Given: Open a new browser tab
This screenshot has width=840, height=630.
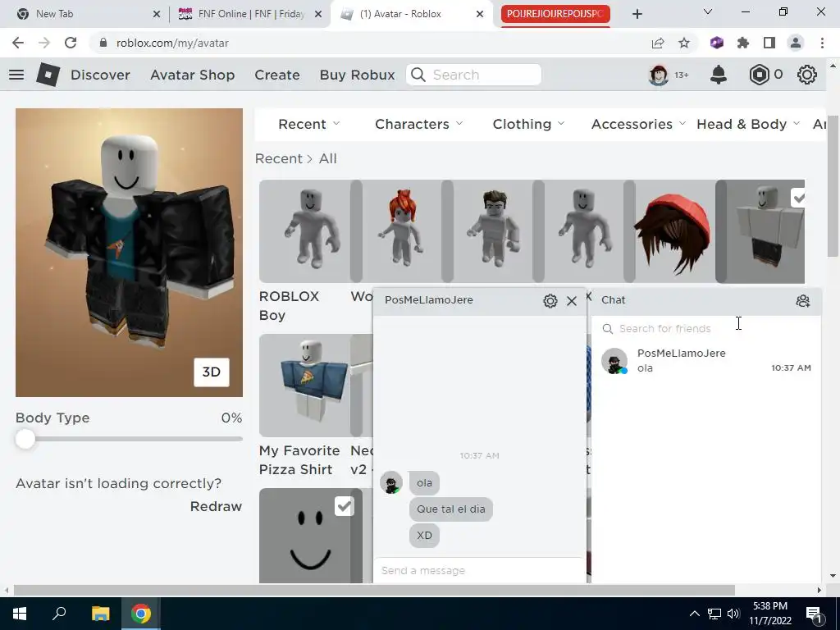Looking at the screenshot, I should (637, 14).
